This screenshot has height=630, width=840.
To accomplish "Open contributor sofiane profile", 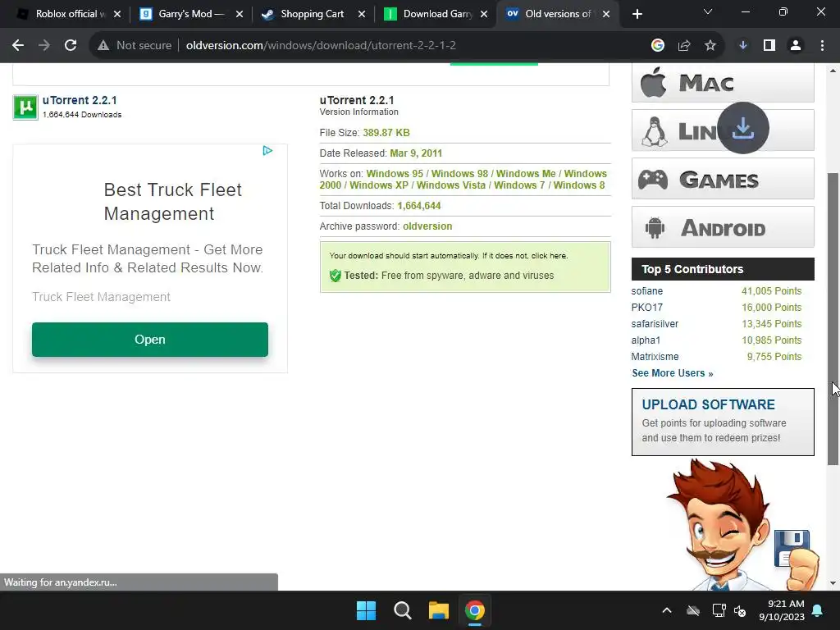I will 646,291.
